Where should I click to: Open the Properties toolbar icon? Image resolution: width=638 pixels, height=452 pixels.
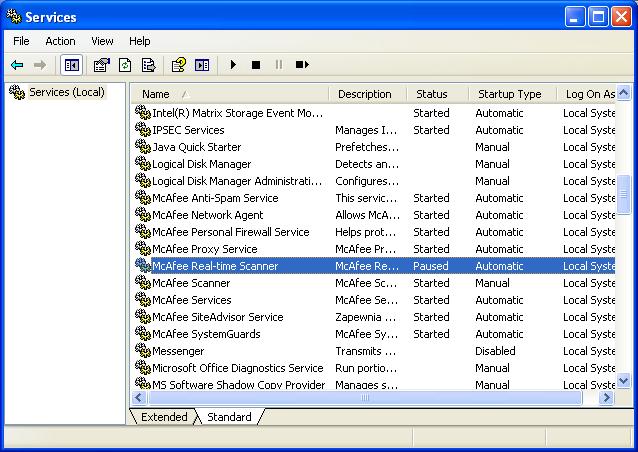pyautogui.click(x=102, y=65)
